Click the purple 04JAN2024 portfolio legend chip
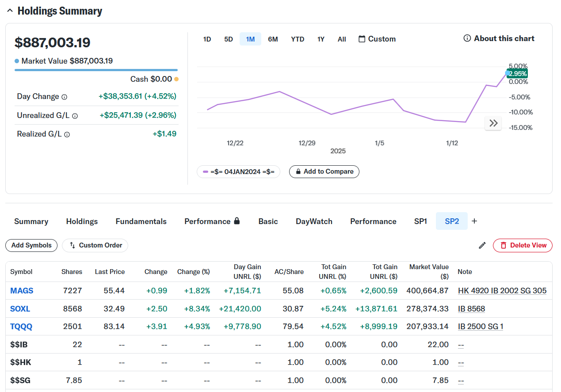 point(238,171)
